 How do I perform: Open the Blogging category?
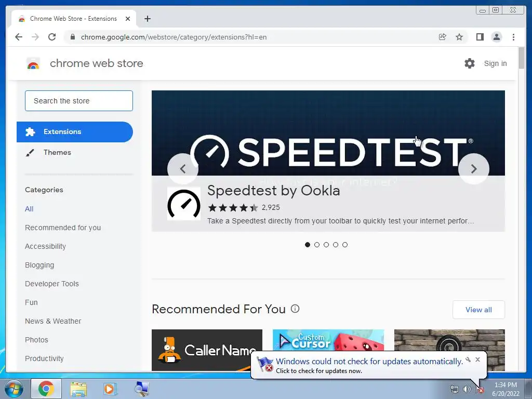click(39, 265)
